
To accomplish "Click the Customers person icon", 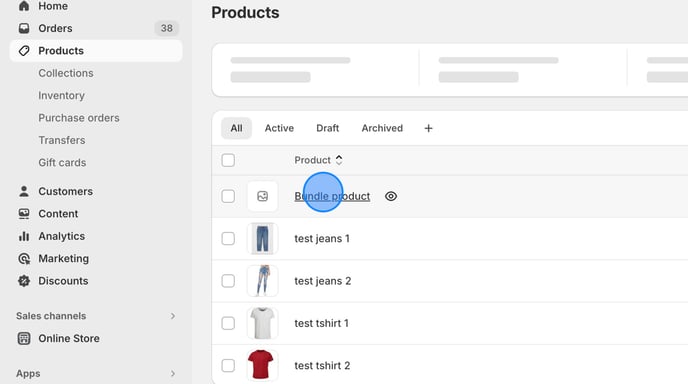I will pyautogui.click(x=24, y=191).
